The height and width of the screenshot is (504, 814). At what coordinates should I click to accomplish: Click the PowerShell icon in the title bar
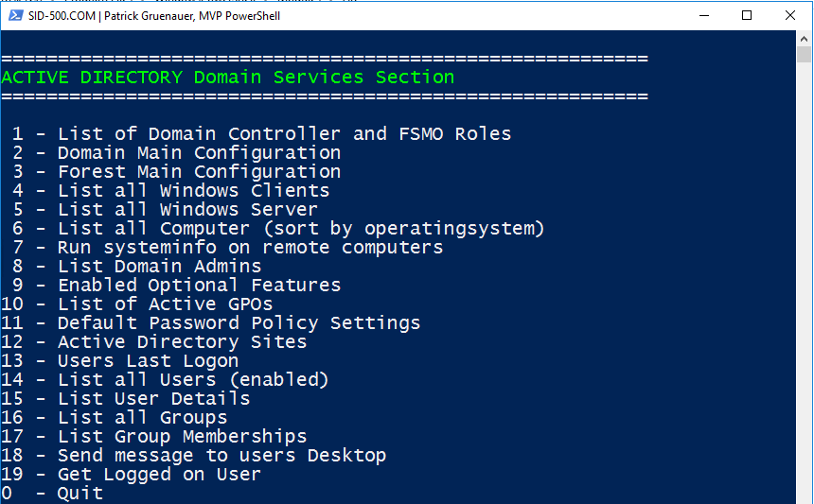point(15,15)
